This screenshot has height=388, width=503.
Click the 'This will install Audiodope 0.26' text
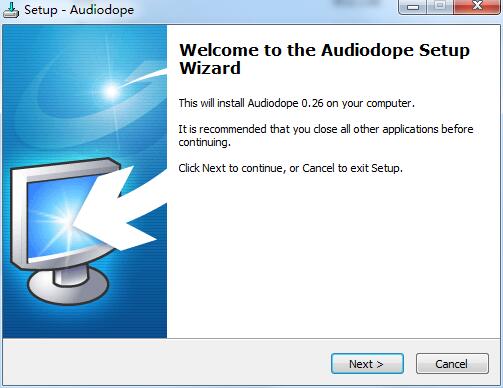[x=296, y=103]
